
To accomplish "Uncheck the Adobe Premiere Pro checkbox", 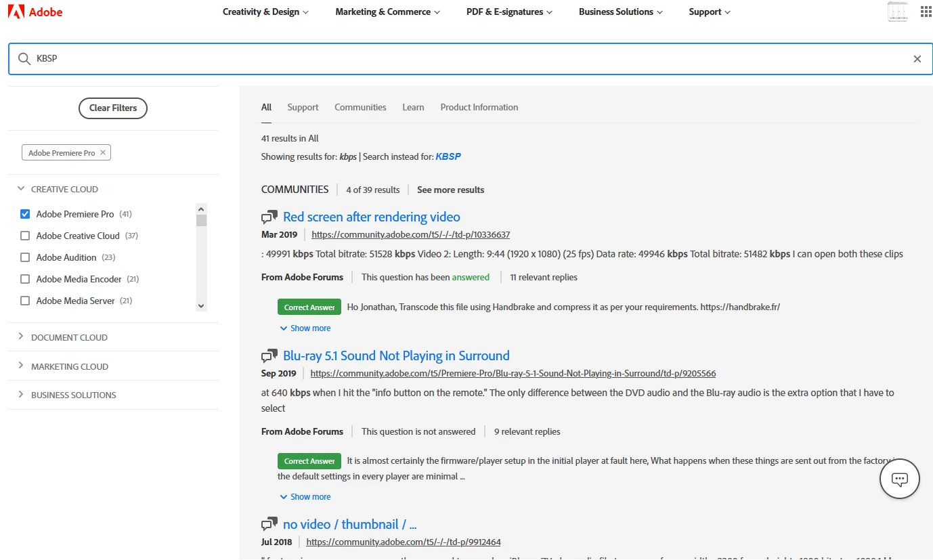I will click(25, 214).
